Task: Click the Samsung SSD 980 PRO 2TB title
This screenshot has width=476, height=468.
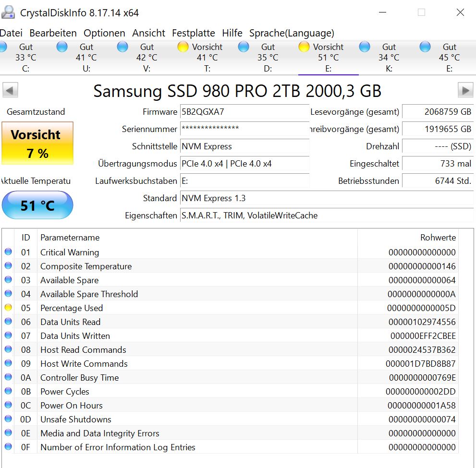Action: [237, 91]
